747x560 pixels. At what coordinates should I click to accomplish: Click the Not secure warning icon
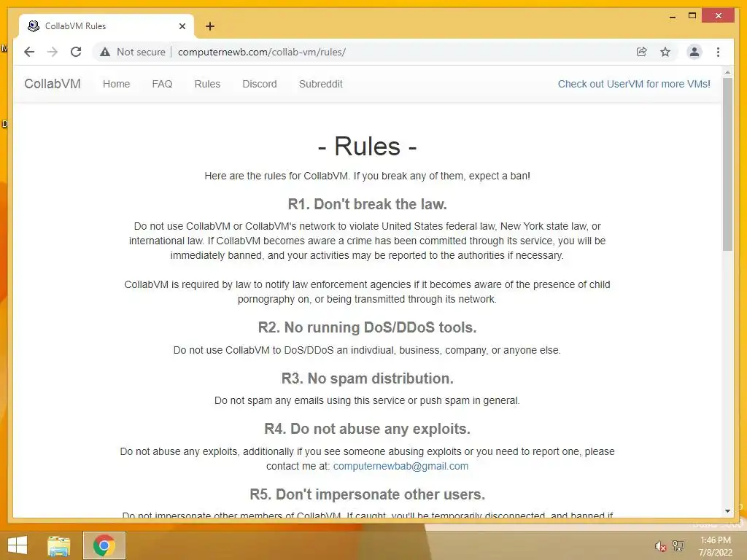(x=105, y=52)
